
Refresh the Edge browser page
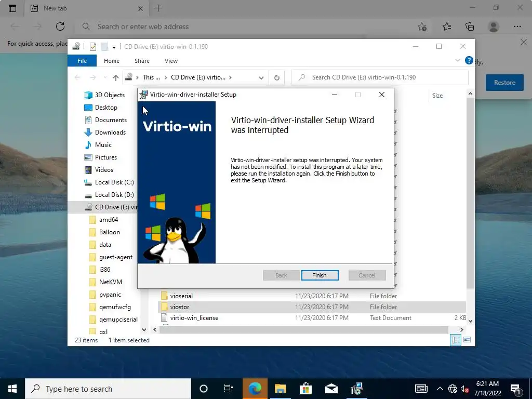click(x=60, y=26)
